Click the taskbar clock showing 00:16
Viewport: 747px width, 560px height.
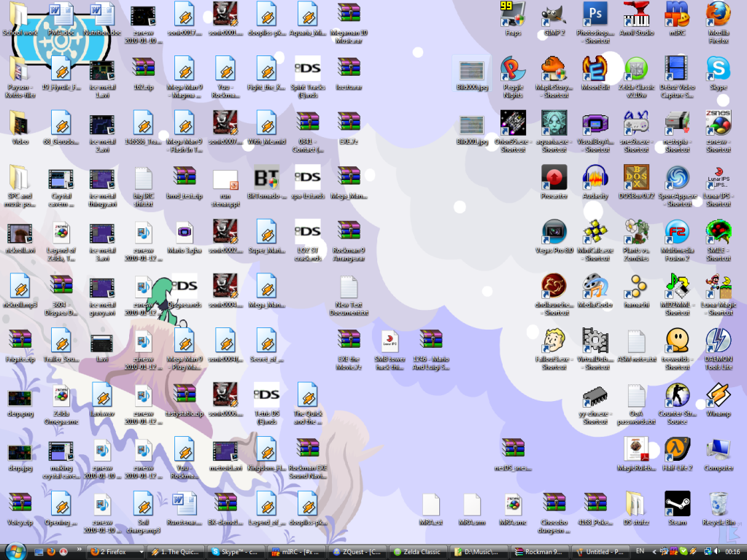[x=732, y=551]
